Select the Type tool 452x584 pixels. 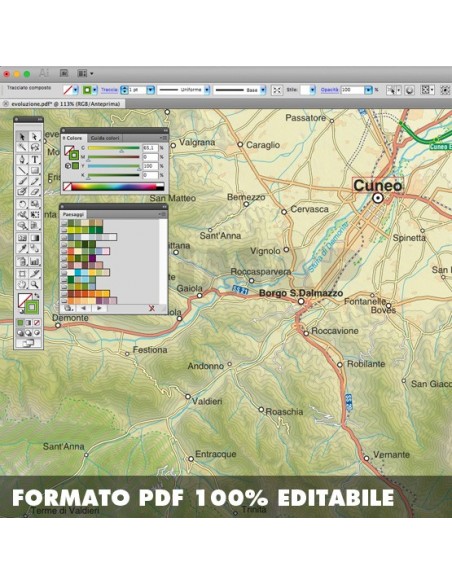click(34, 159)
